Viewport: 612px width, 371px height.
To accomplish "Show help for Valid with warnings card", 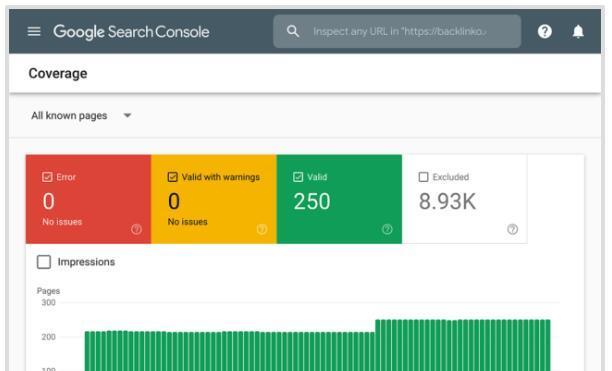I will (262, 229).
